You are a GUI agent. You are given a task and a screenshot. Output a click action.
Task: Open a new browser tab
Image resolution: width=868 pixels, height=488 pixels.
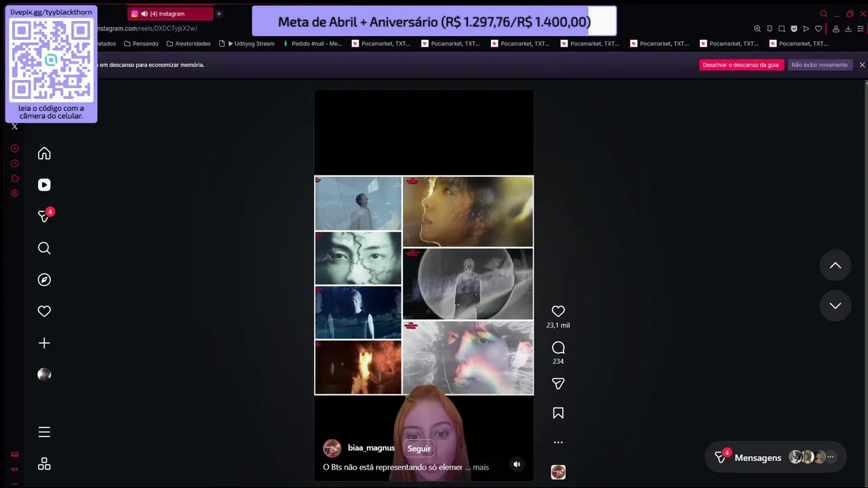(x=218, y=14)
